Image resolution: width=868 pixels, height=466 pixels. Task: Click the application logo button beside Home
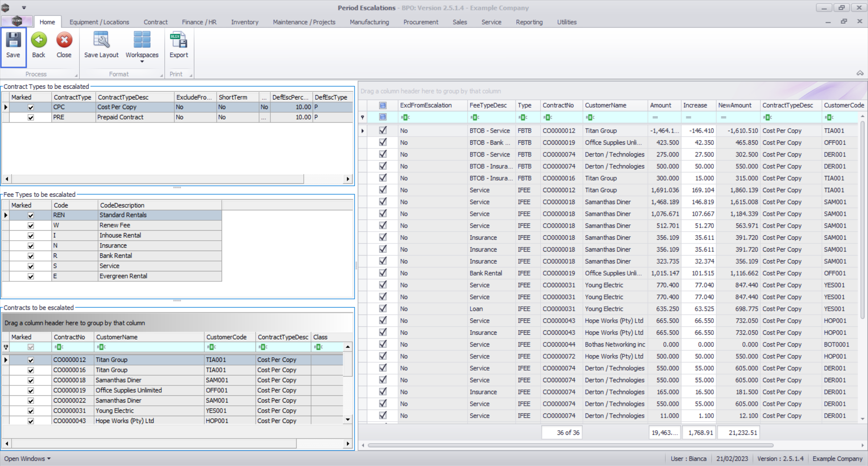17,21
